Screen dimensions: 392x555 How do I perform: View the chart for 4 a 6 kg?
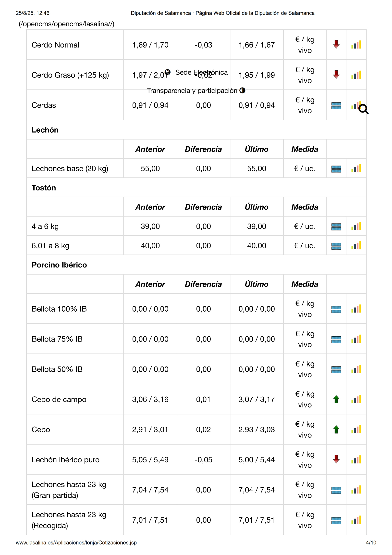(356, 227)
